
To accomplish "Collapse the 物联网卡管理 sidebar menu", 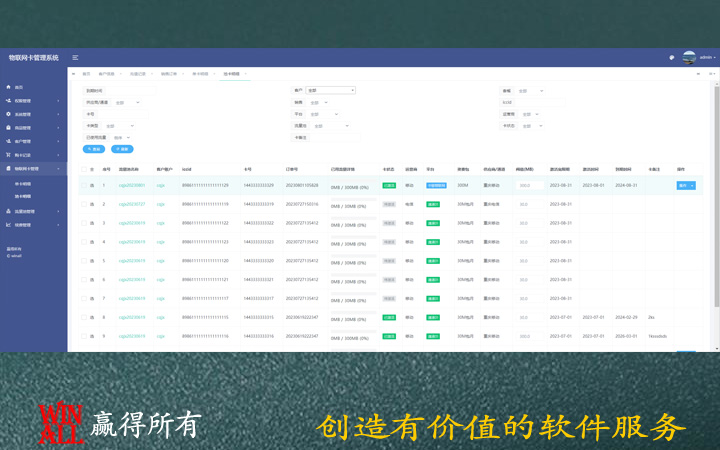I will pyautogui.click(x=33, y=169).
